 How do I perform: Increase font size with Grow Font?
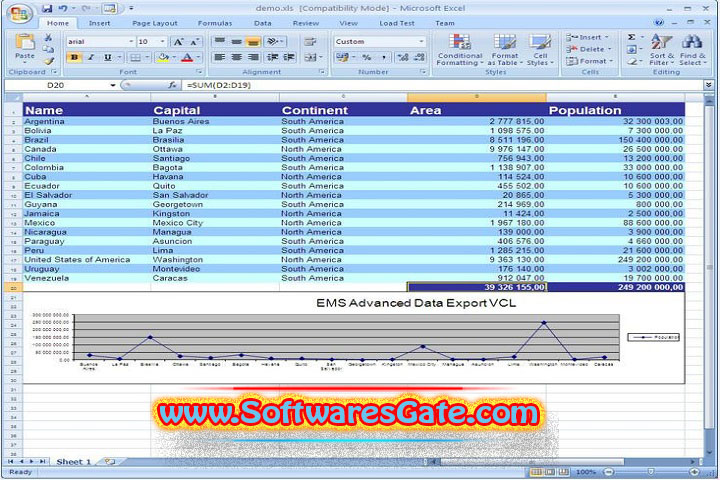tap(178, 42)
